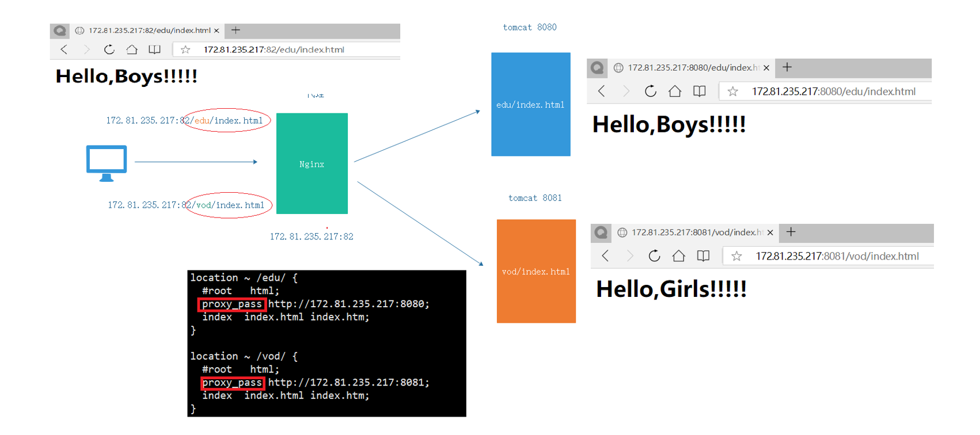Click the client computer monitor icon

pyautogui.click(x=107, y=163)
